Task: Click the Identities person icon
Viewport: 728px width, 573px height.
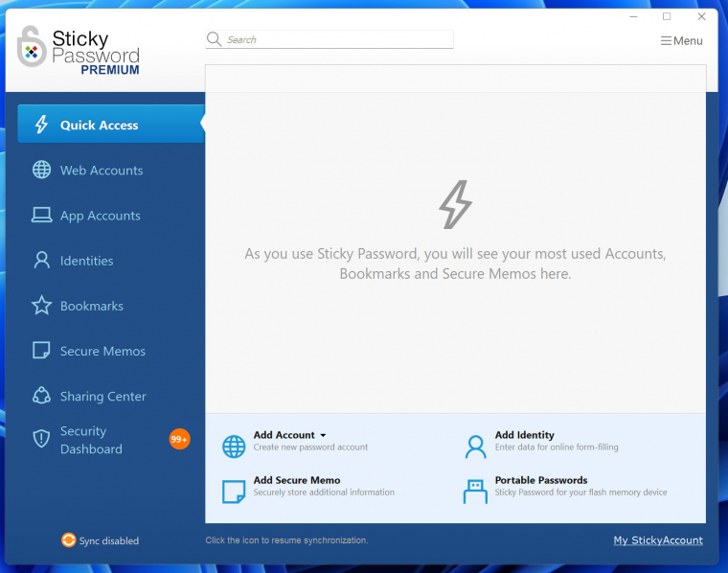Action: [x=41, y=261]
